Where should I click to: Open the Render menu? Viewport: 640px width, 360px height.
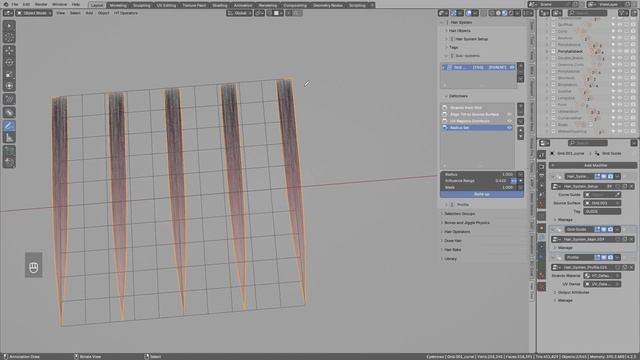tap(41, 4)
